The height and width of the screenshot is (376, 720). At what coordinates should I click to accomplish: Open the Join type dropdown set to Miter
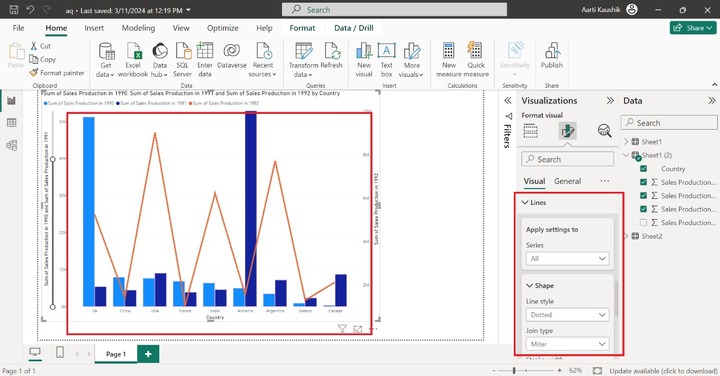(x=568, y=344)
